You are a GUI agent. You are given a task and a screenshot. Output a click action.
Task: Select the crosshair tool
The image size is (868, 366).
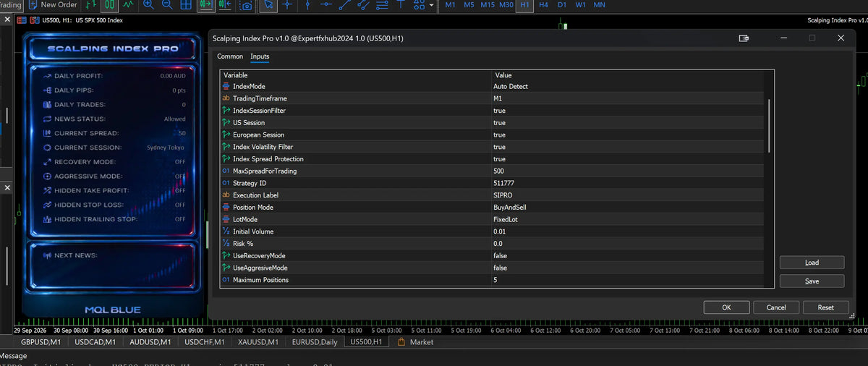pos(288,4)
